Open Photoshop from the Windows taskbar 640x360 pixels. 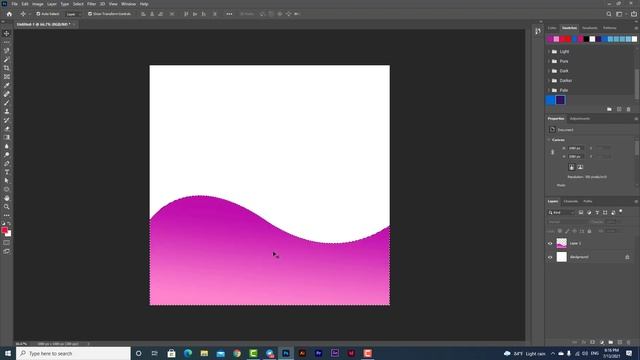coord(286,353)
